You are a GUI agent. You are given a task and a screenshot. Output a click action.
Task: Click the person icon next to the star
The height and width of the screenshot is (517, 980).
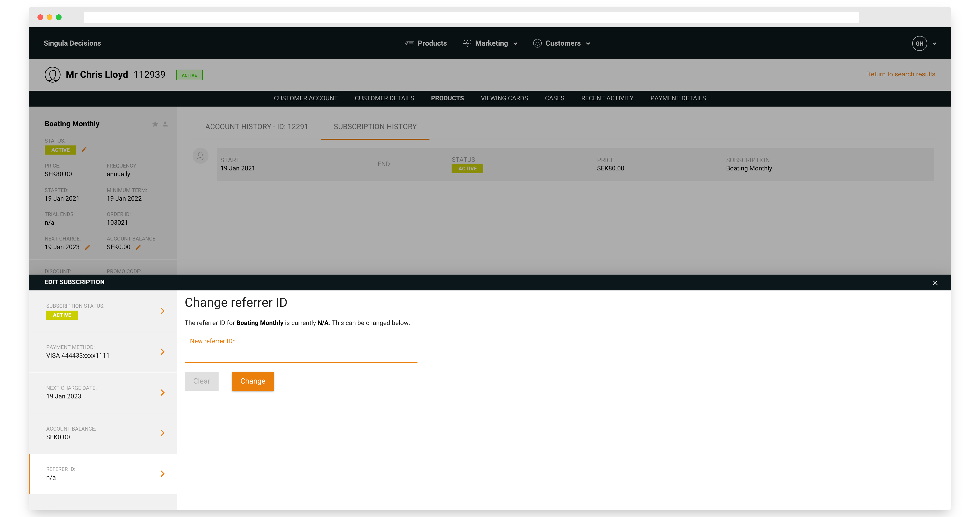point(165,124)
